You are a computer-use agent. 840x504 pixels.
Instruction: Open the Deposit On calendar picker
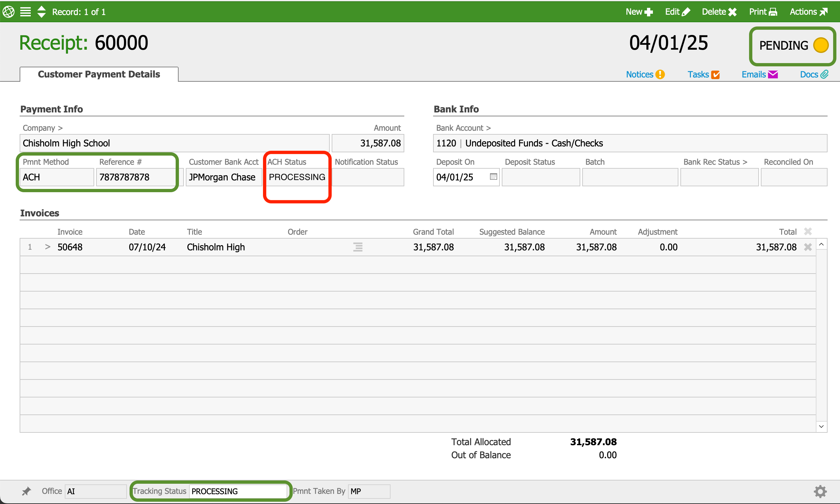point(493,176)
